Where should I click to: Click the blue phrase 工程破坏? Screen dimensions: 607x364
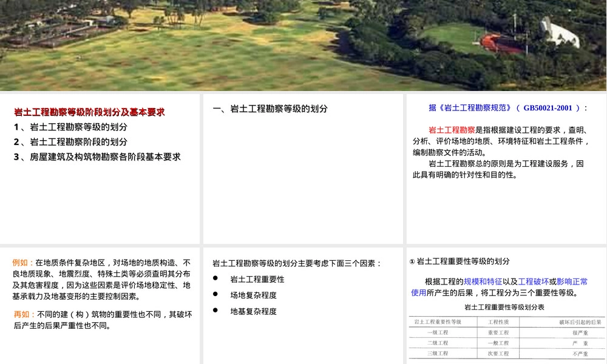click(x=534, y=281)
